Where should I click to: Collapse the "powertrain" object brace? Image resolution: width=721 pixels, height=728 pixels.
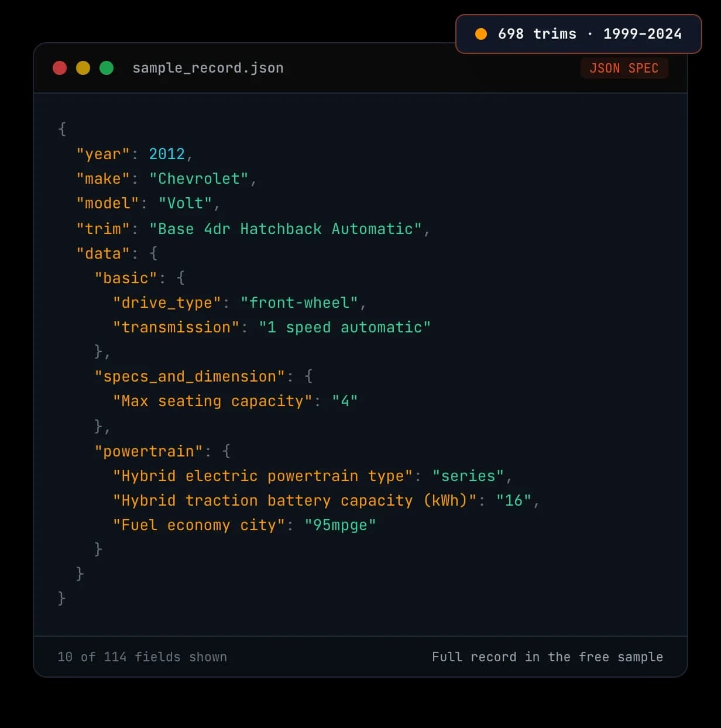click(226, 451)
